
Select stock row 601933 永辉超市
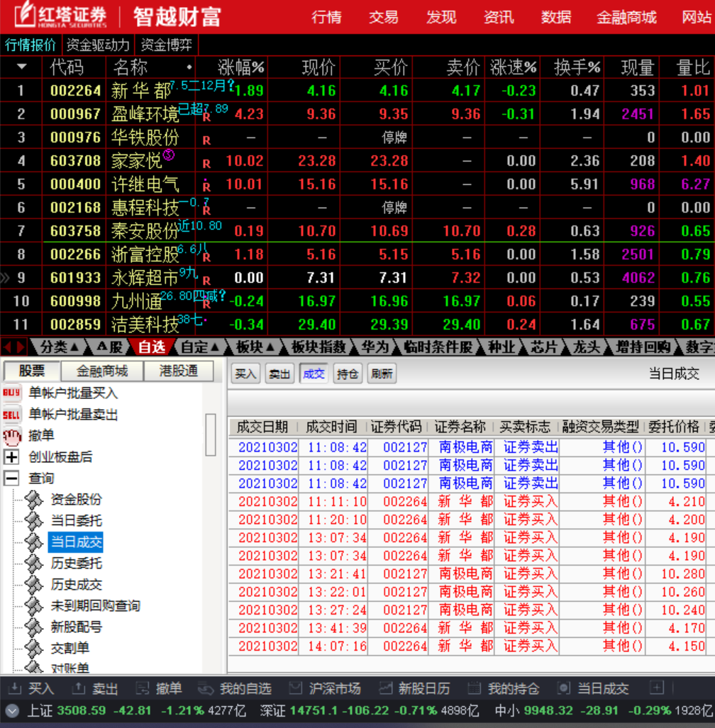[357, 278]
